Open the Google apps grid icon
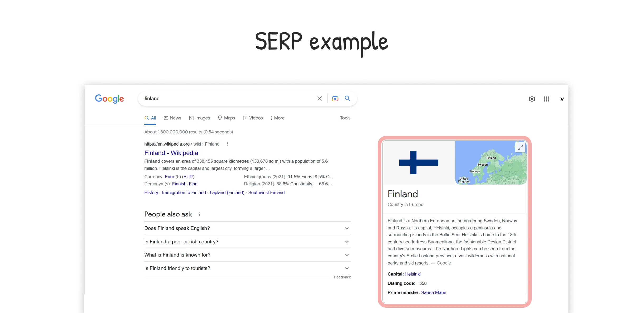Image resolution: width=644 pixels, height=313 pixels. (546, 99)
